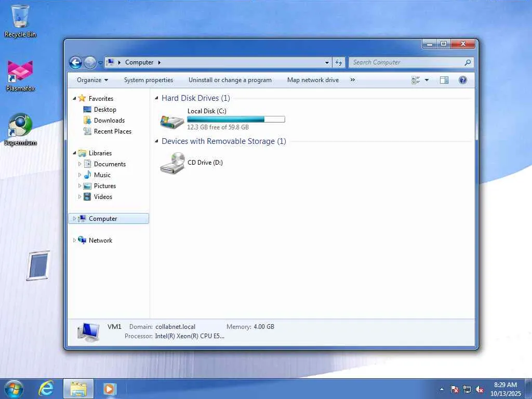Click the Memory 4.00 GB value
The height and width of the screenshot is (399, 532).
tap(264, 327)
